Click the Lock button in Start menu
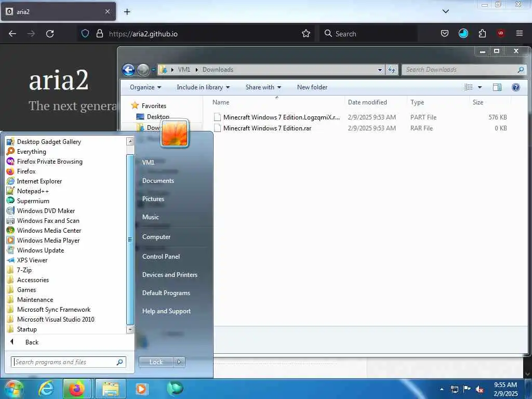This screenshot has height=399, width=532. tap(156, 362)
